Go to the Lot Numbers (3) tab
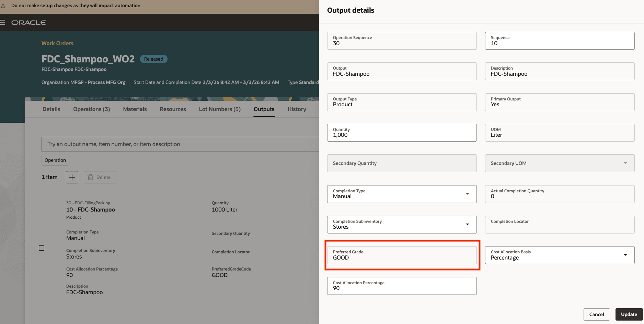Image resolution: width=644 pixels, height=324 pixels. coord(220,109)
